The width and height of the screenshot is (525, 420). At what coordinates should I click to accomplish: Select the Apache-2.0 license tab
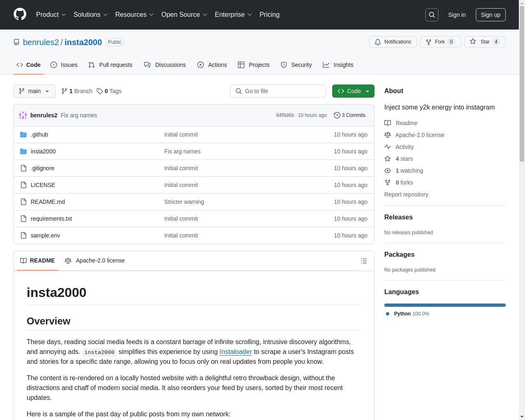point(95,261)
